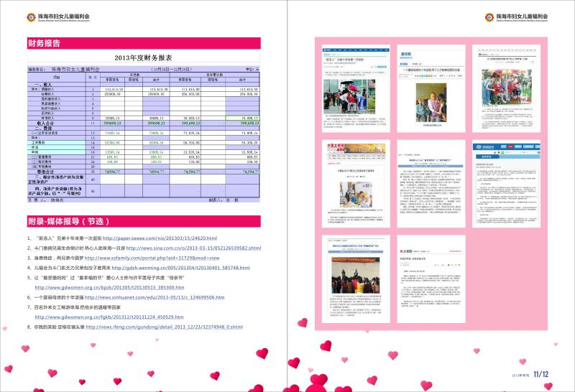The image size is (575, 392).
Task: Click media item 2 title 斗门患病兄弟
Action: coord(80,248)
